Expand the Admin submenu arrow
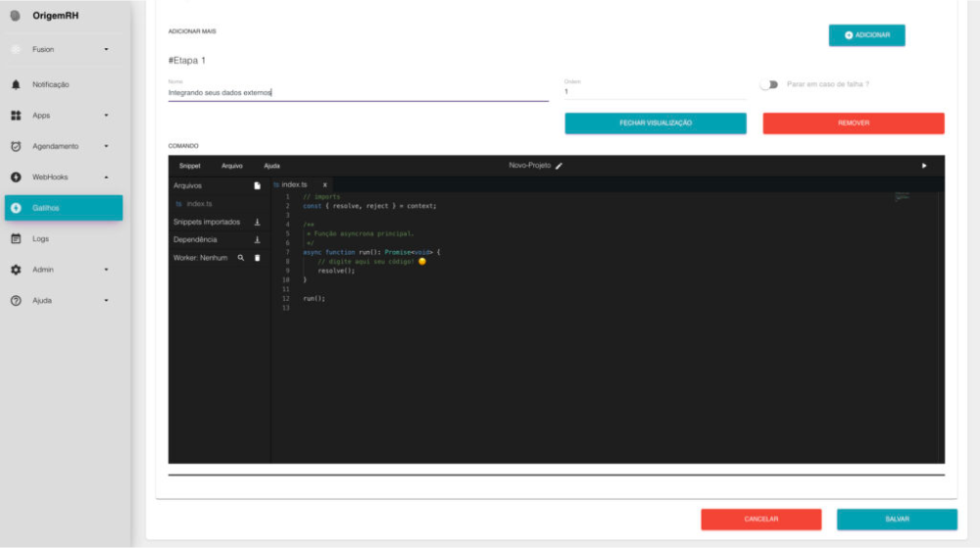Screen dimensions: 980x548 [x=106, y=270]
